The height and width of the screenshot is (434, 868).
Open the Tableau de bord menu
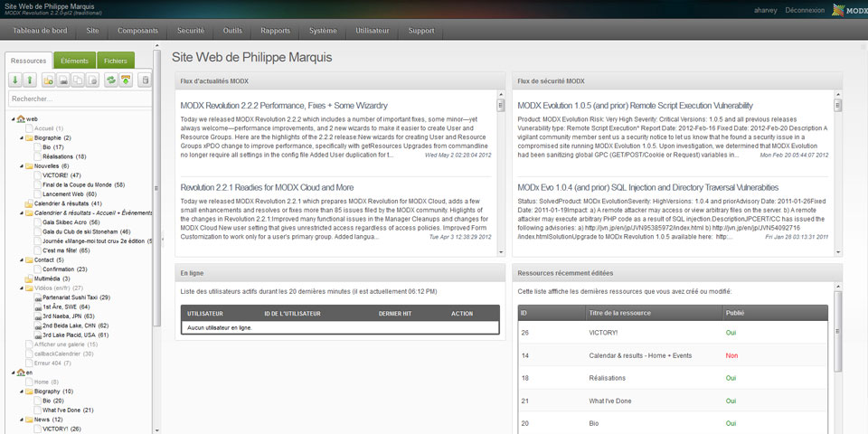pyautogui.click(x=40, y=31)
